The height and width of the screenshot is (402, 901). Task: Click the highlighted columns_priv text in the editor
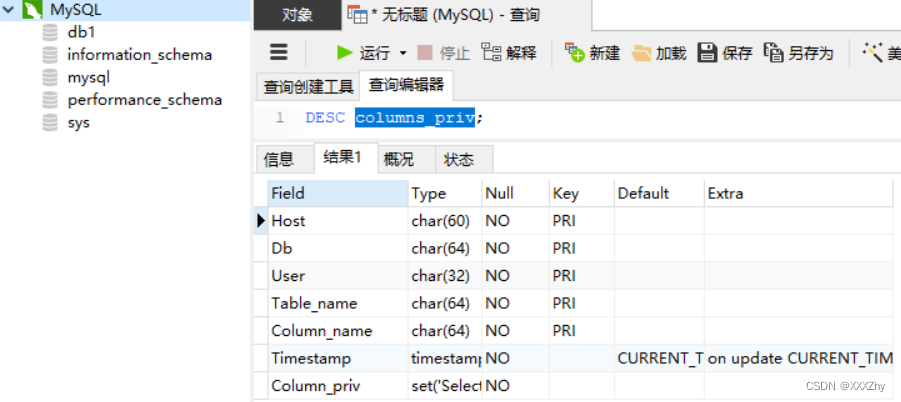415,118
